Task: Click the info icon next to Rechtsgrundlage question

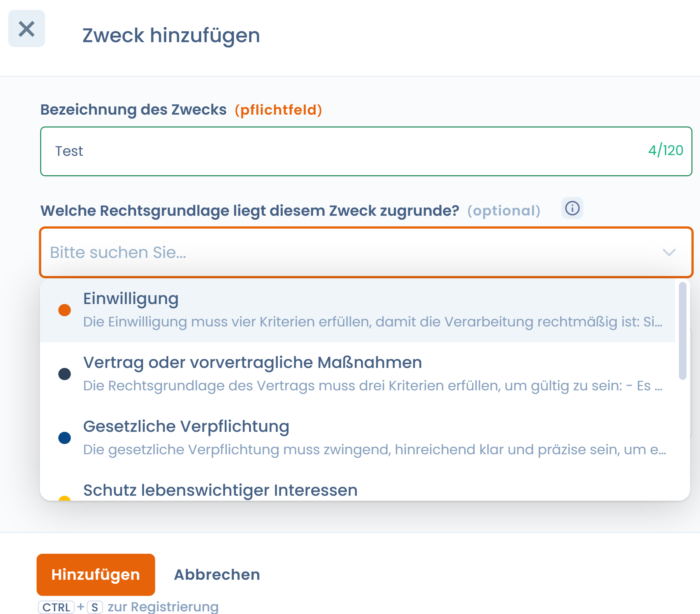Action: coord(572,208)
